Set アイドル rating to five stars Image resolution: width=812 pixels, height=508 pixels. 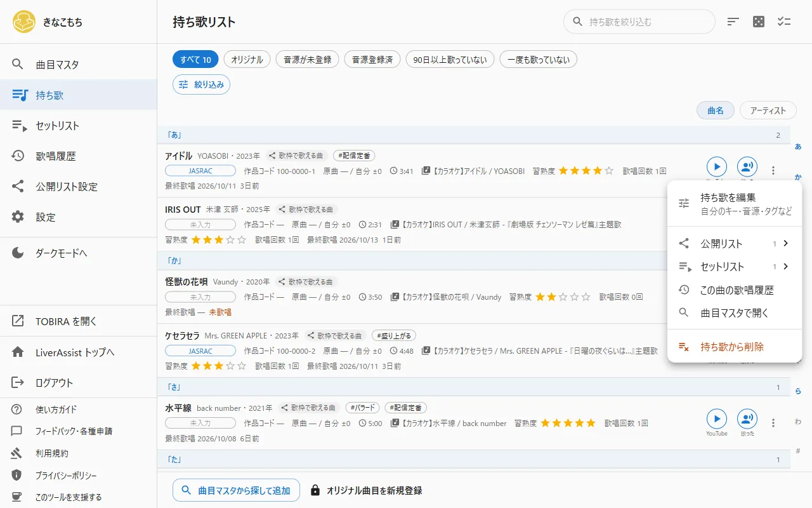click(x=609, y=171)
